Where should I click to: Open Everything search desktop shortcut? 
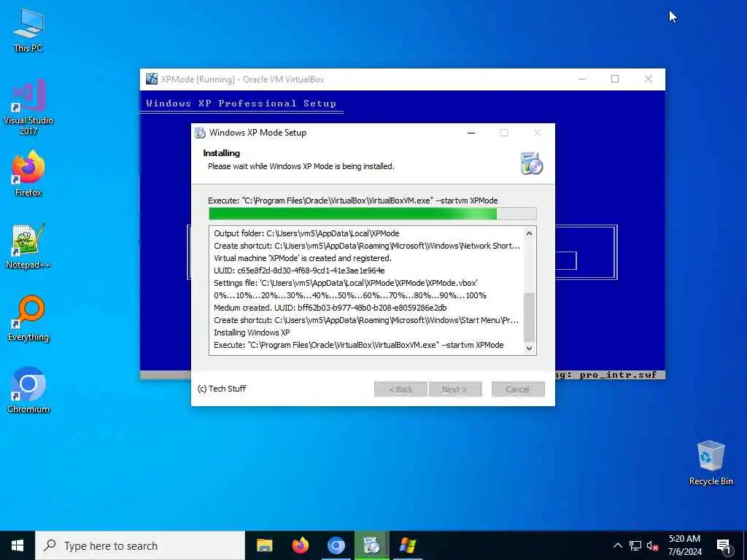pyautogui.click(x=28, y=318)
